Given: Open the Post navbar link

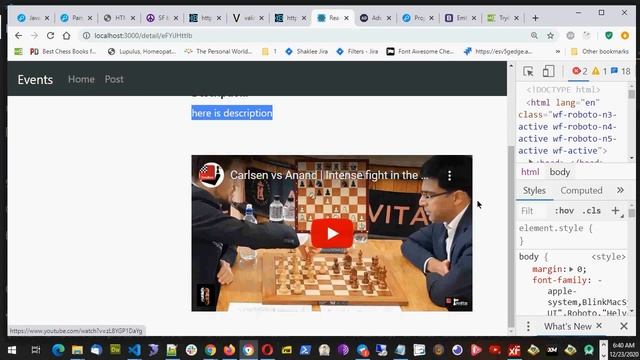Looking at the screenshot, I should click(x=114, y=79).
